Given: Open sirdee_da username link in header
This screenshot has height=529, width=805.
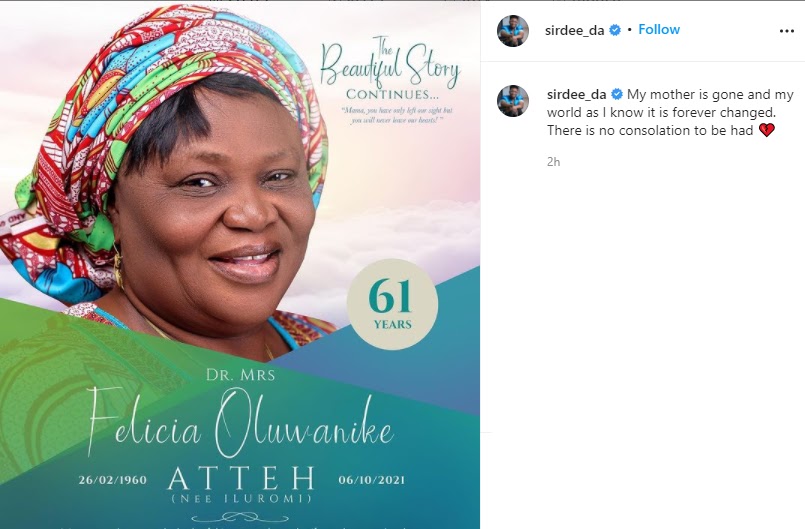Looking at the screenshot, I should tap(574, 30).
